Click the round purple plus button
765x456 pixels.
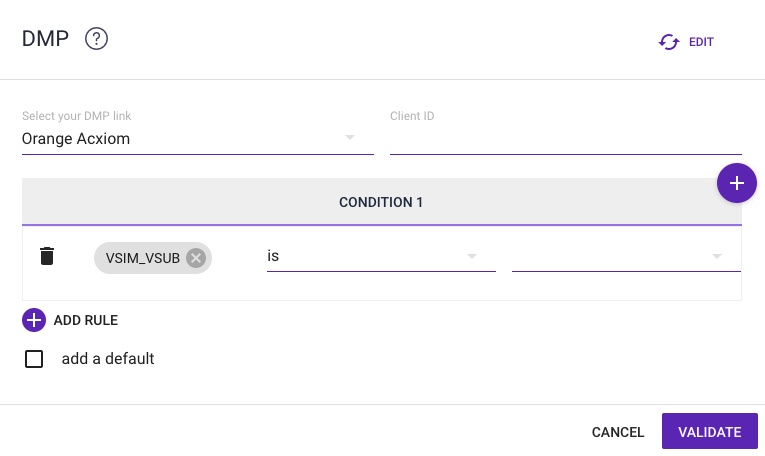tap(737, 183)
